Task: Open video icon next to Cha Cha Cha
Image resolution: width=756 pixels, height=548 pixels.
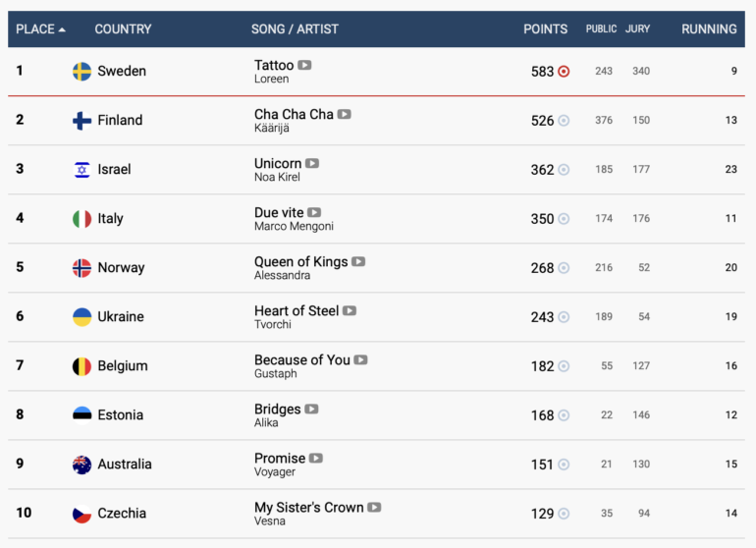Action: (x=344, y=114)
